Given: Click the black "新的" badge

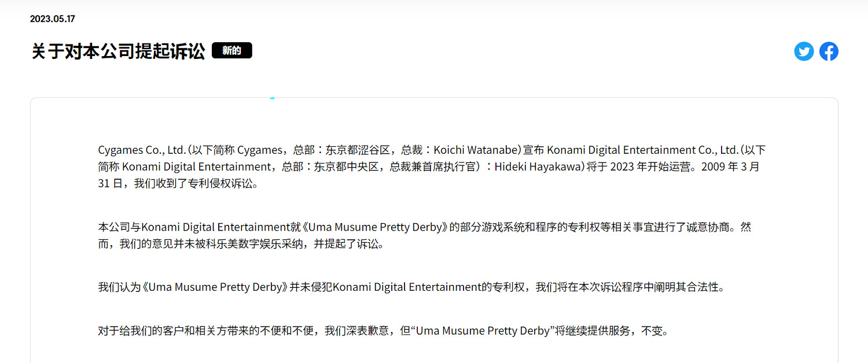Looking at the screenshot, I should click(231, 51).
